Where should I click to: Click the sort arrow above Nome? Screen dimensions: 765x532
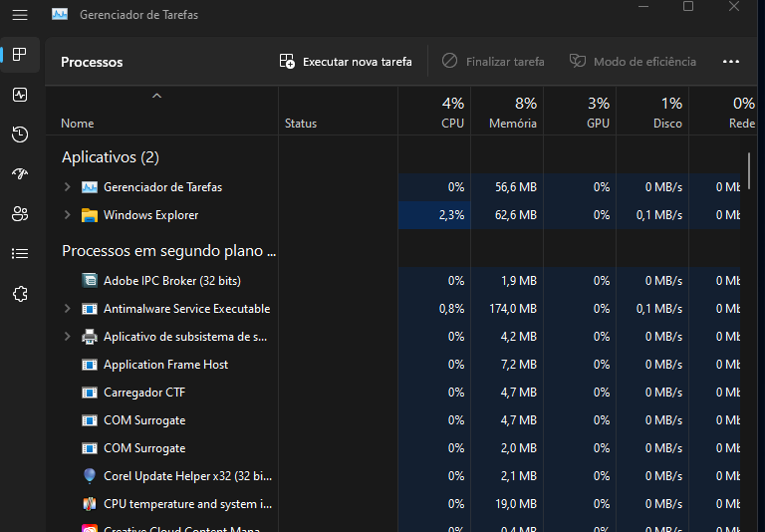(x=156, y=97)
